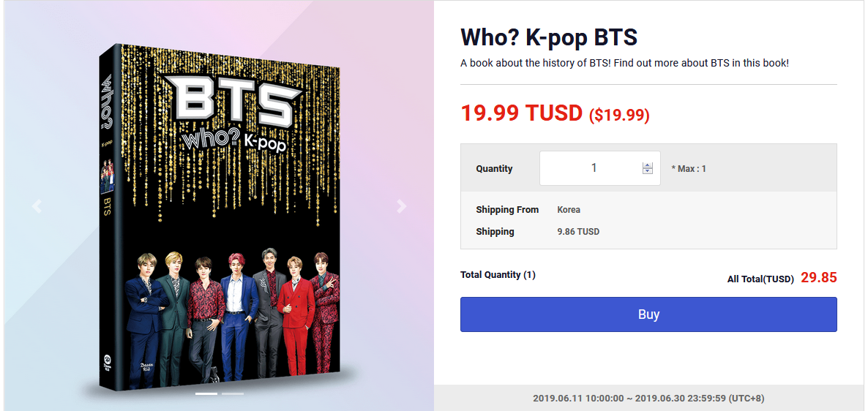Decrease quantity with the down spinner arrow

[x=647, y=171]
